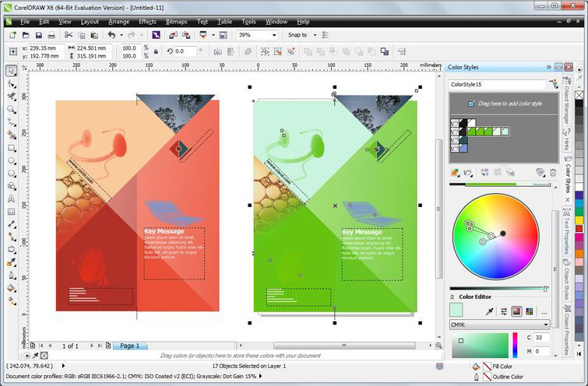Viewport: 588px width, 386px height.
Task: Toggle the lock ratio padlock
Action: [157, 51]
